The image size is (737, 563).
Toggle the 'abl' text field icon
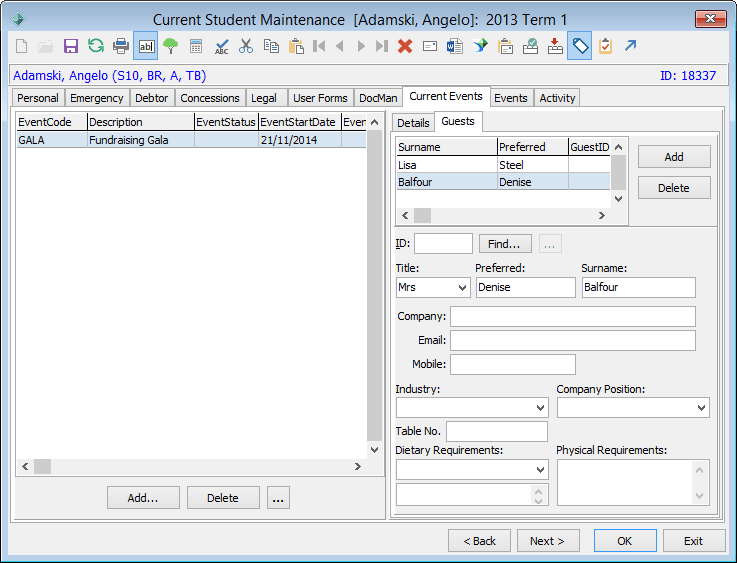click(146, 46)
